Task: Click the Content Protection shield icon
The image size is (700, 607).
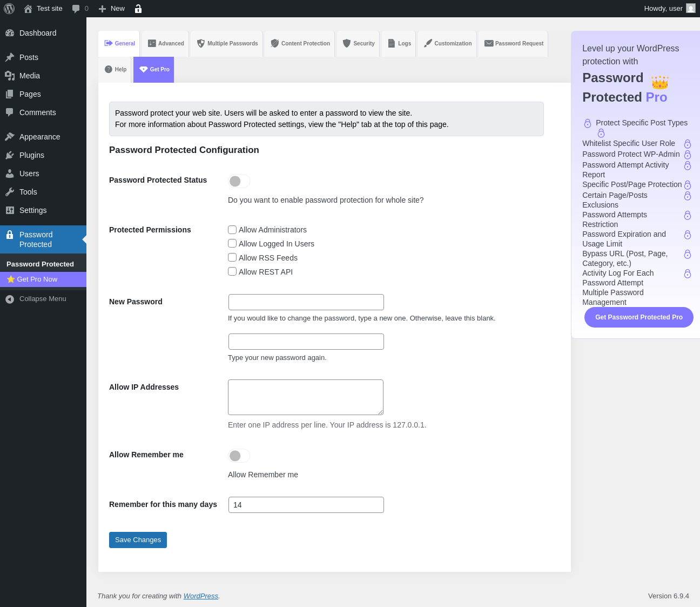Action: pyautogui.click(x=275, y=43)
